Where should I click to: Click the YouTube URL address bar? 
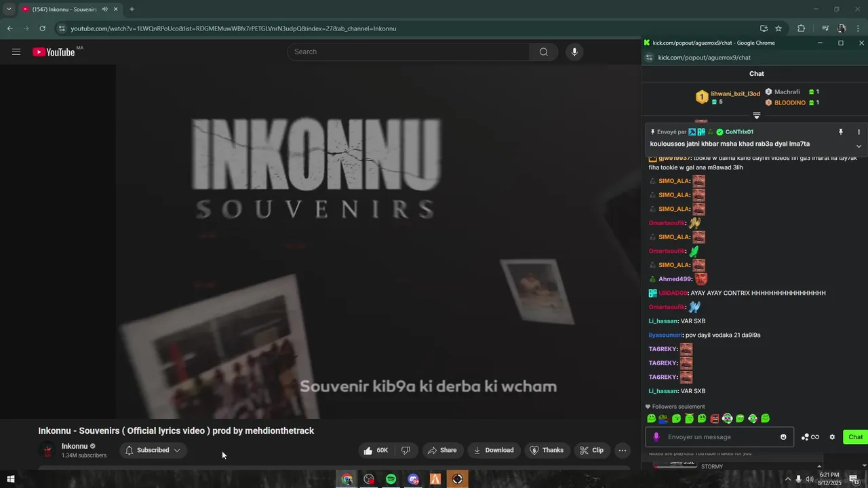tap(407, 28)
